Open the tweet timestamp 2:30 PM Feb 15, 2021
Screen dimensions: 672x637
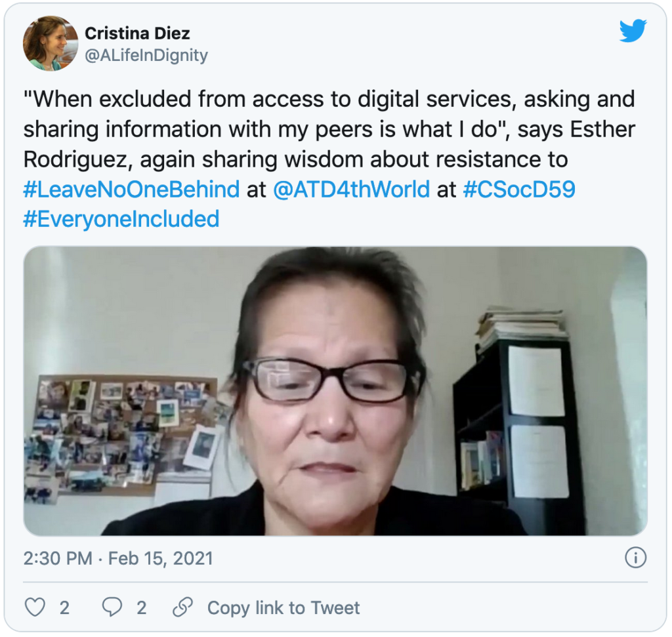(x=118, y=558)
